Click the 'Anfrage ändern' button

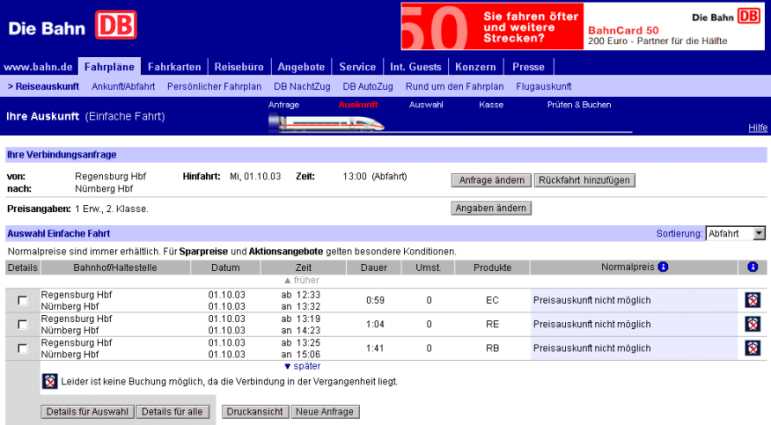coord(491,181)
